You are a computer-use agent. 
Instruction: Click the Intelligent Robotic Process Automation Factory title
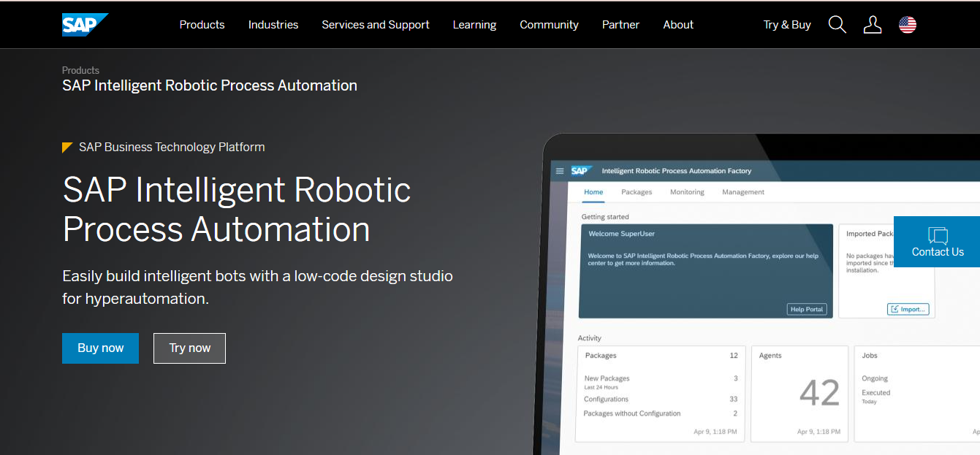[x=676, y=171]
